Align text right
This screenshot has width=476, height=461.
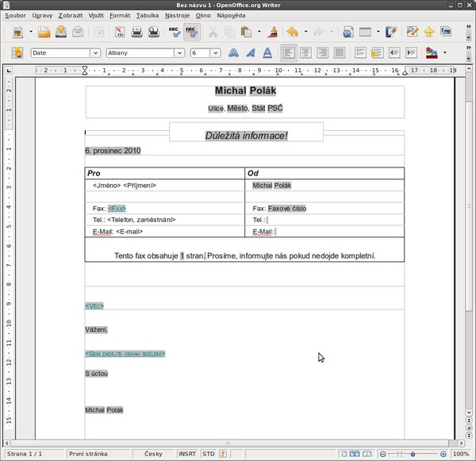coord(322,53)
